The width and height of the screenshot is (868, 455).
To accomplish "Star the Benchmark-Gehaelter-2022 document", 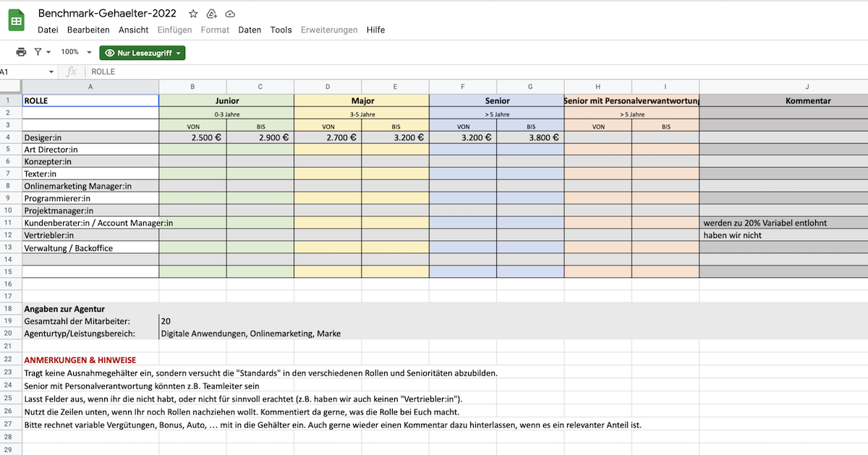I will click(192, 14).
